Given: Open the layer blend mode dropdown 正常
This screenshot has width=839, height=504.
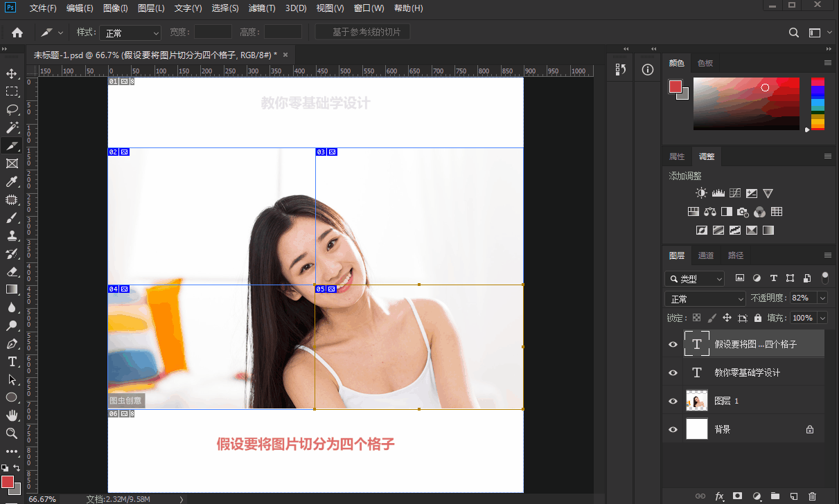Looking at the screenshot, I should (705, 298).
